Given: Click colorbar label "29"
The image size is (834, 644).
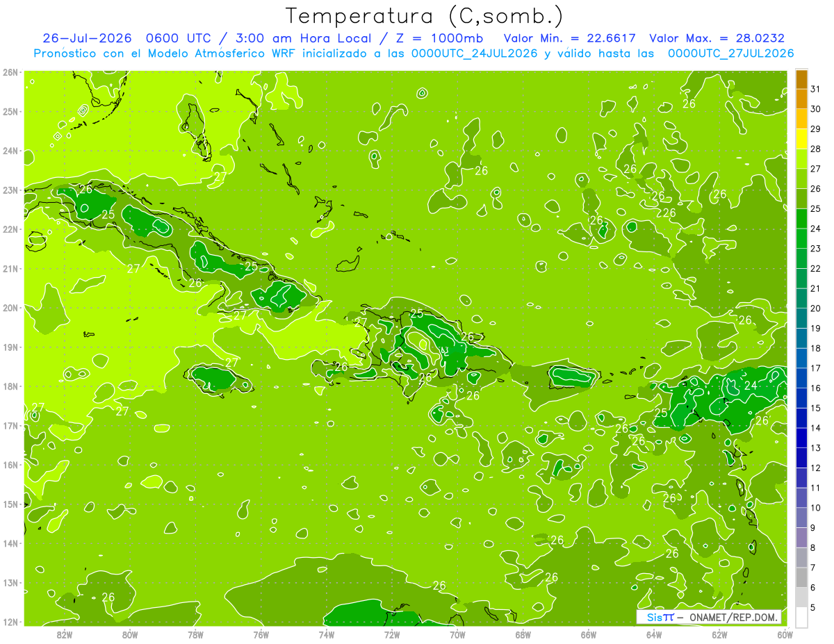Looking at the screenshot, I should point(815,129).
